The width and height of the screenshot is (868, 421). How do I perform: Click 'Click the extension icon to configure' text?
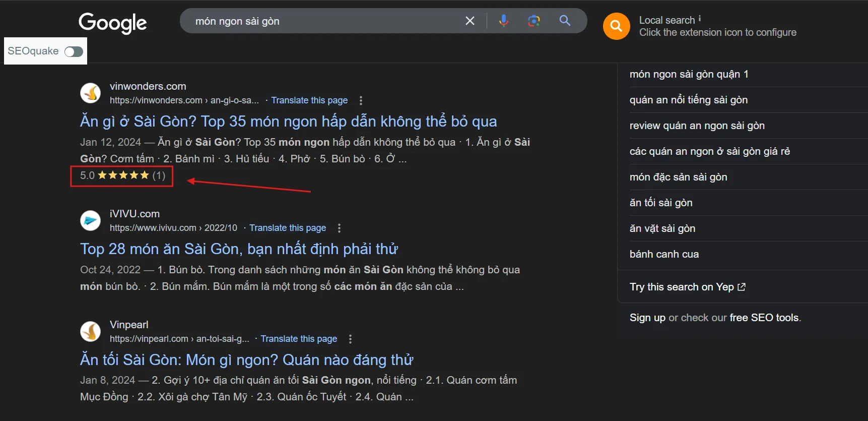[718, 33]
